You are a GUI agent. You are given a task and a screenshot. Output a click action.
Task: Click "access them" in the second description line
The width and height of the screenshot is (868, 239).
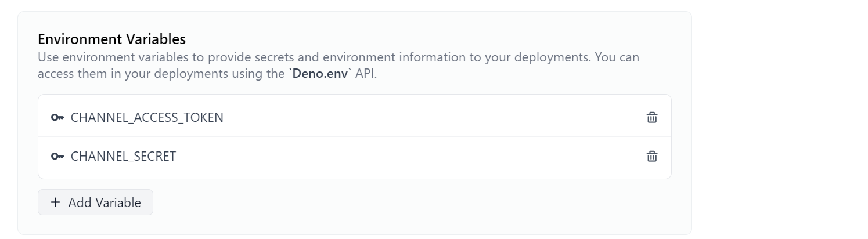point(71,74)
